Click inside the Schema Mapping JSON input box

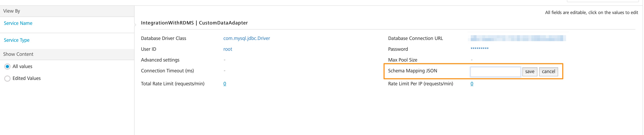[x=495, y=71]
